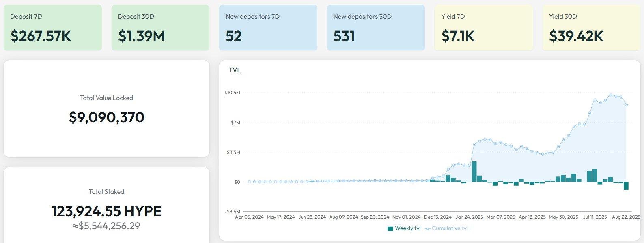The height and width of the screenshot is (243, 644).
Task: Click the "May 30, 2025" x-axis date
Action: (564, 217)
